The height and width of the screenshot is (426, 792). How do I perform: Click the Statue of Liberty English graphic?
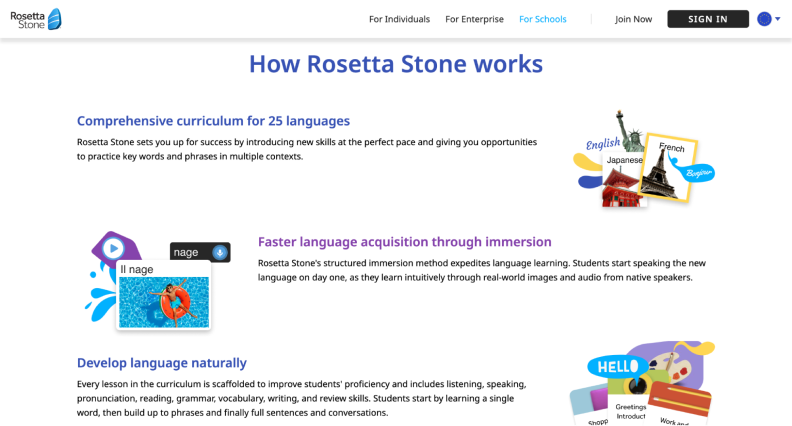[629, 131]
